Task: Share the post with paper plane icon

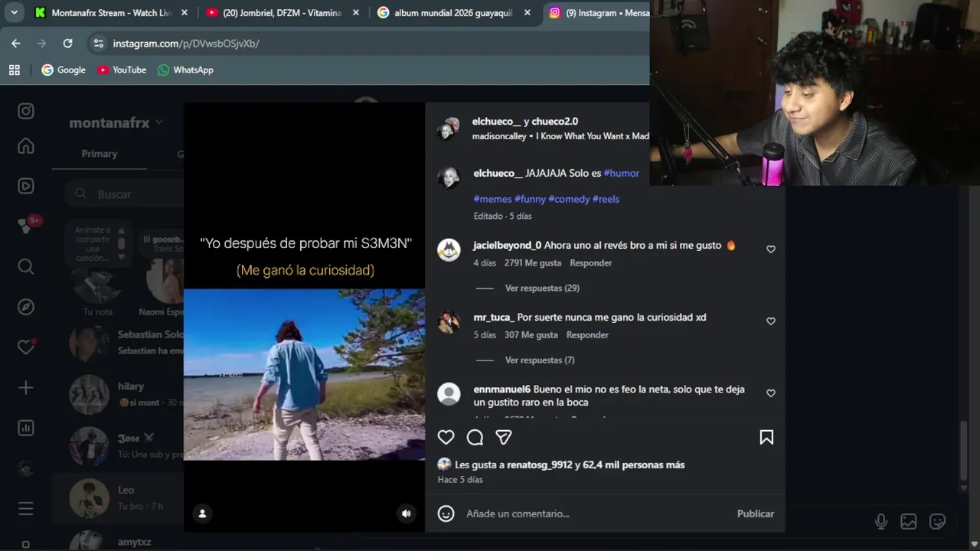Action: point(503,437)
